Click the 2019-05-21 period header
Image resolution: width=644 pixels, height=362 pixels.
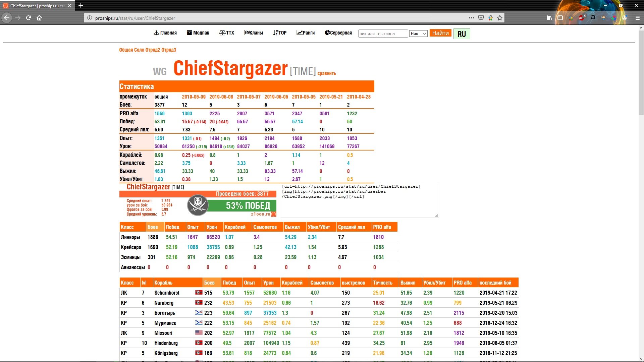click(331, 97)
